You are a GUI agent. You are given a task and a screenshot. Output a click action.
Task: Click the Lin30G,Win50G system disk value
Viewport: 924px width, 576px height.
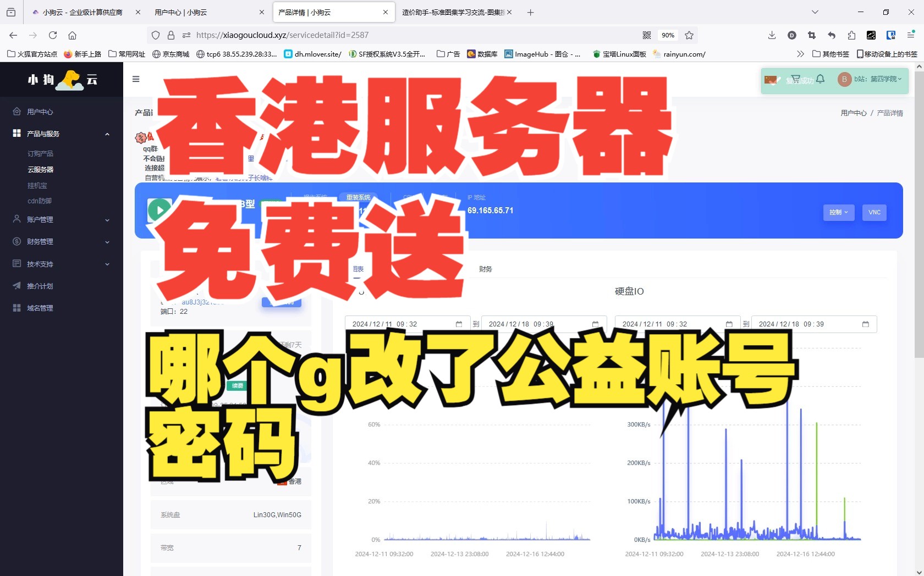point(277,515)
